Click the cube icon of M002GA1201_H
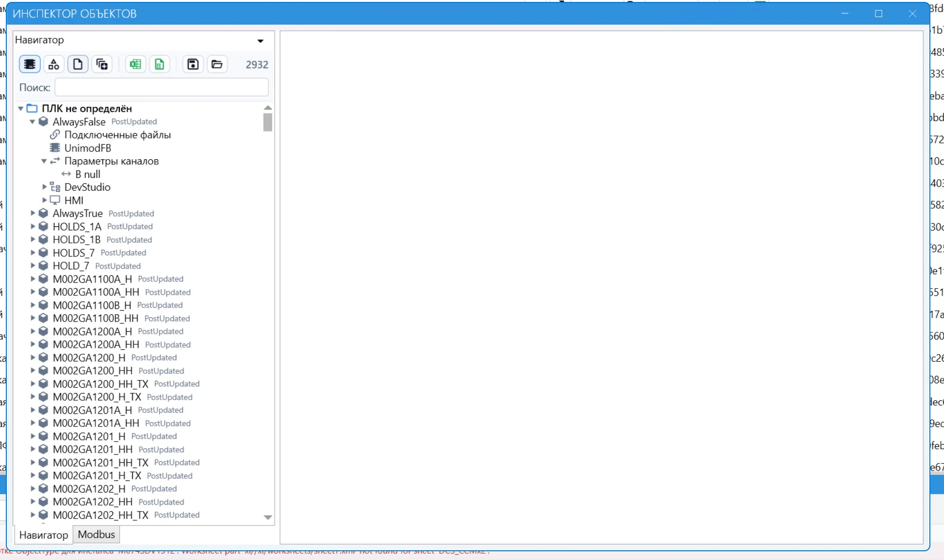The width and height of the screenshot is (944, 560). (43, 436)
